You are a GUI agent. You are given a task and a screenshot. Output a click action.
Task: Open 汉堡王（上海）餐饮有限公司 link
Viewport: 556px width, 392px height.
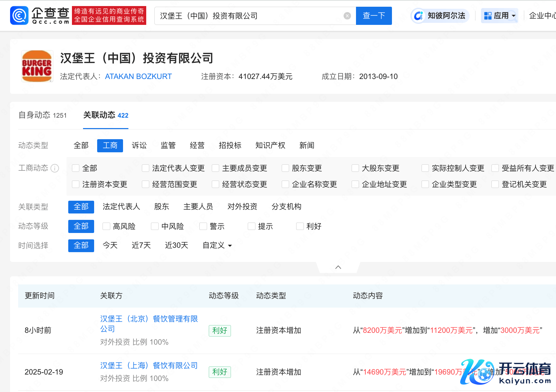click(x=149, y=365)
